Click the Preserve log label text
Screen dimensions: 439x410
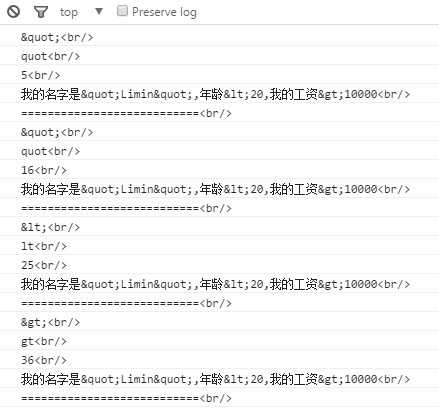(164, 12)
